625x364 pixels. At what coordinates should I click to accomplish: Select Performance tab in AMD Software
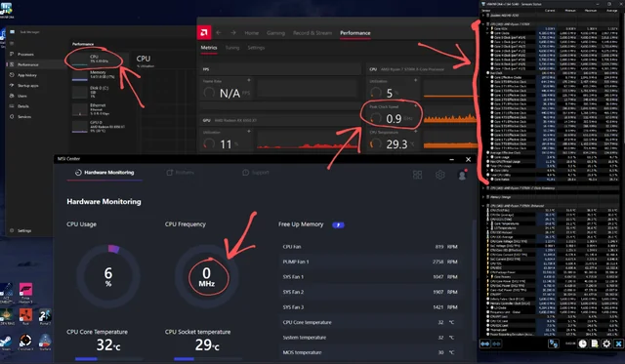point(355,33)
